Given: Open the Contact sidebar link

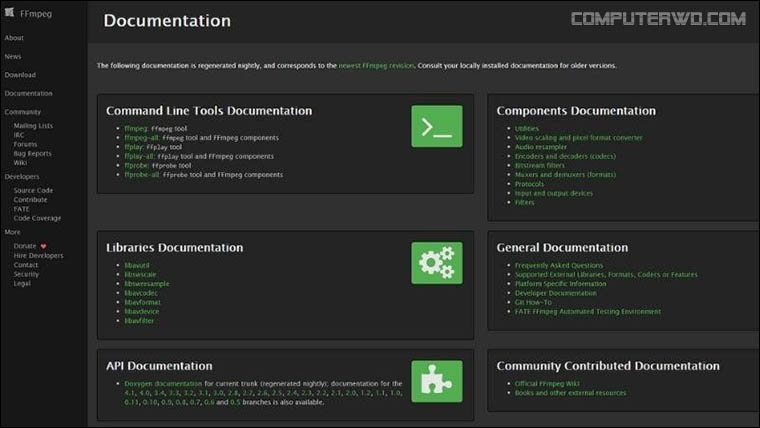Looking at the screenshot, I should pyautogui.click(x=26, y=265).
